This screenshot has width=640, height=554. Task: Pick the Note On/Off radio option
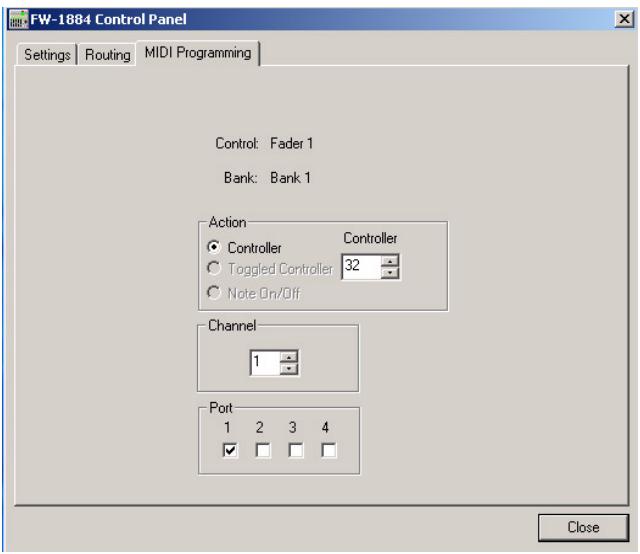tap(214, 293)
